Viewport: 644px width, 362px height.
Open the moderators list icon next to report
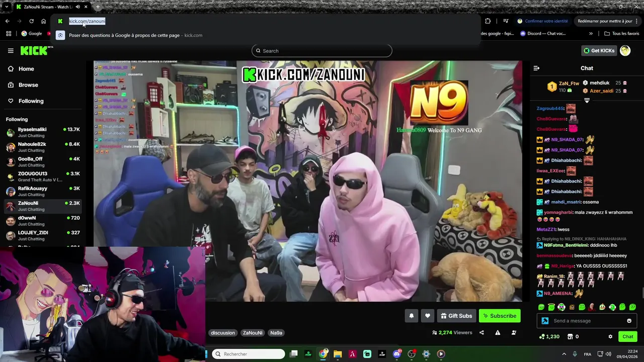[514, 332]
